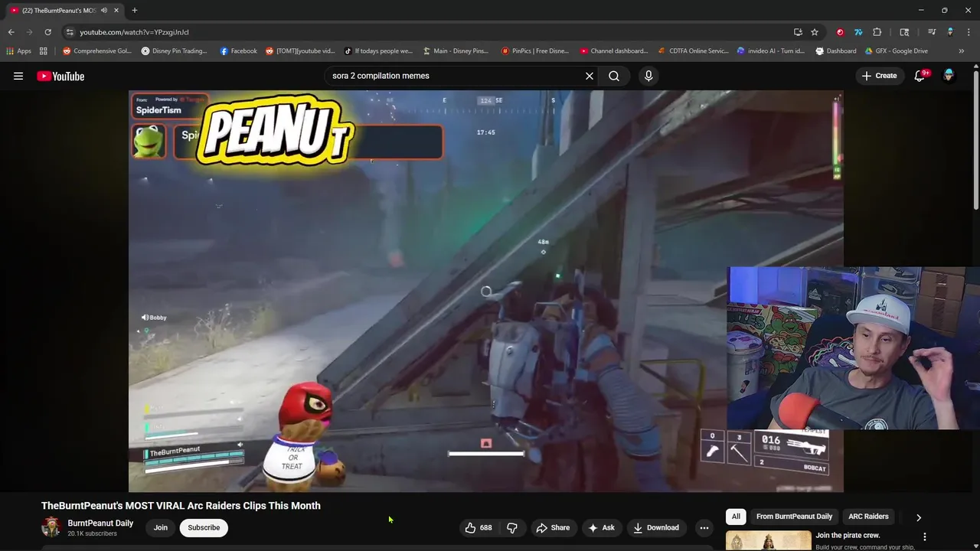Open the notifications bell

pos(920,76)
